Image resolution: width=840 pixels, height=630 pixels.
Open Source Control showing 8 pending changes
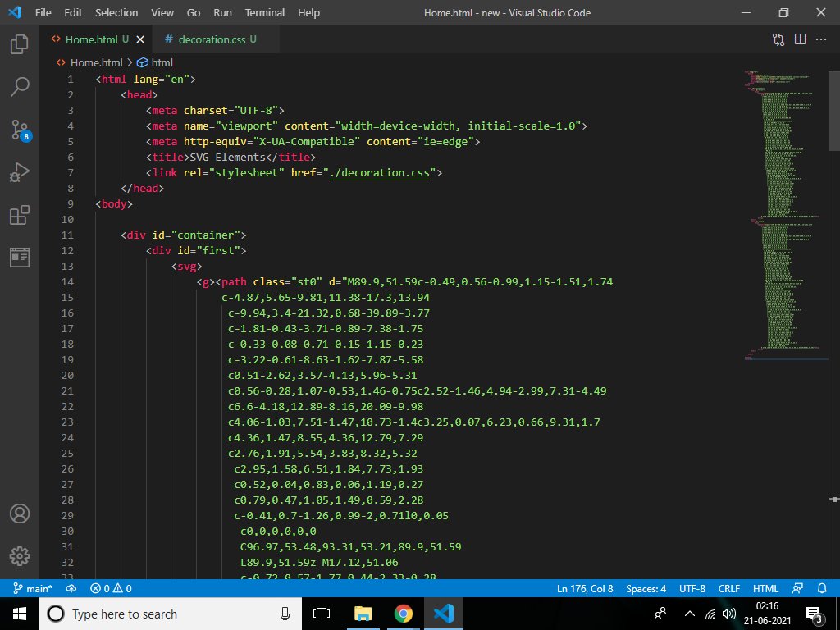(20, 130)
